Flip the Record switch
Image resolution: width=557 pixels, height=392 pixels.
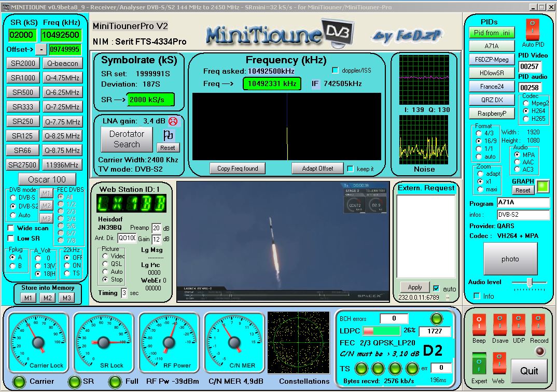pyautogui.click(x=538, y=325)
